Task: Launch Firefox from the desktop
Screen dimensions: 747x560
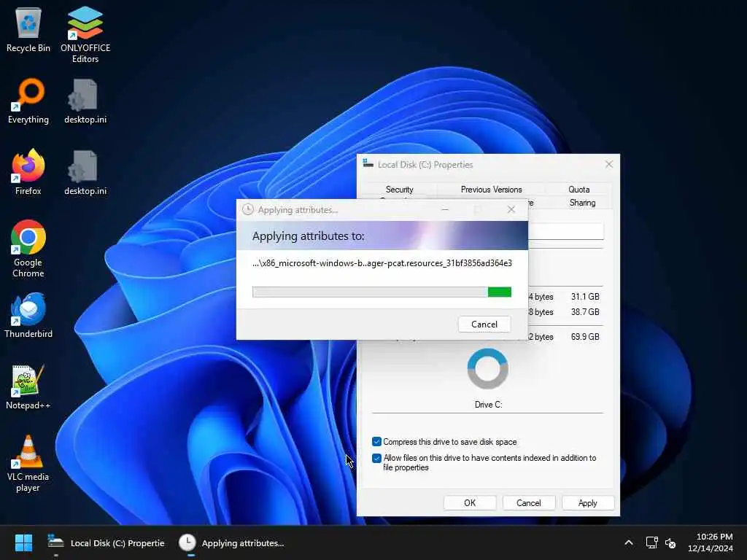Action: (x=28, y=172)
